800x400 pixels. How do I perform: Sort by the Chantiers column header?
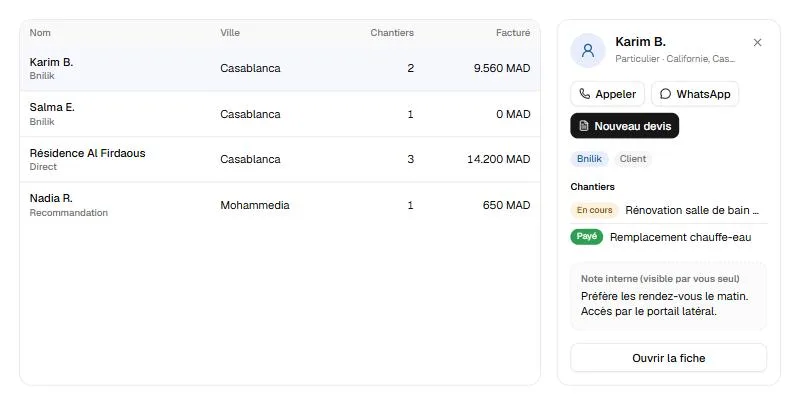(x=392, y=33)
